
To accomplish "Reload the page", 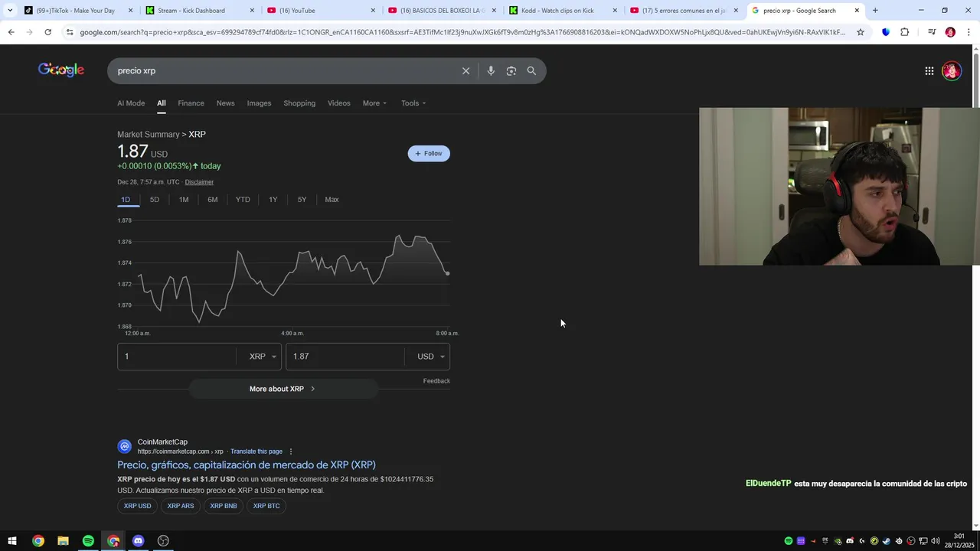I will click(47, 32).
